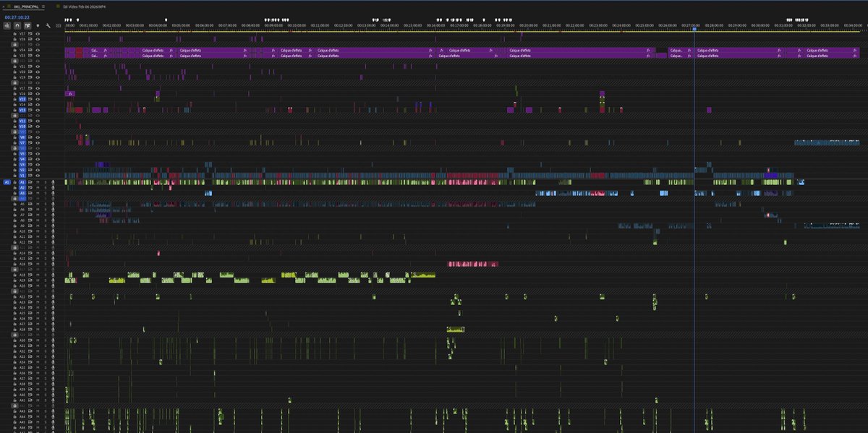Enable voice-over record on track A2
The width and height of the screenshot is (868, 433).
click(53, 188)
